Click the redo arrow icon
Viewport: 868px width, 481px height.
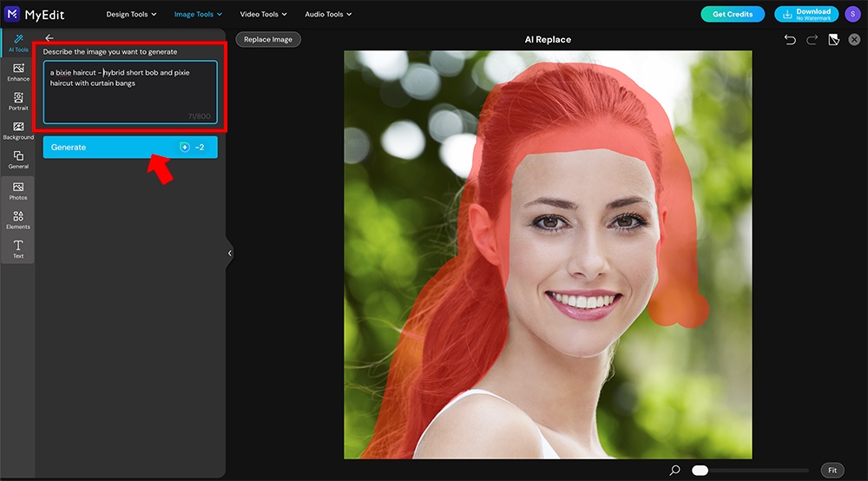[812, 40]
